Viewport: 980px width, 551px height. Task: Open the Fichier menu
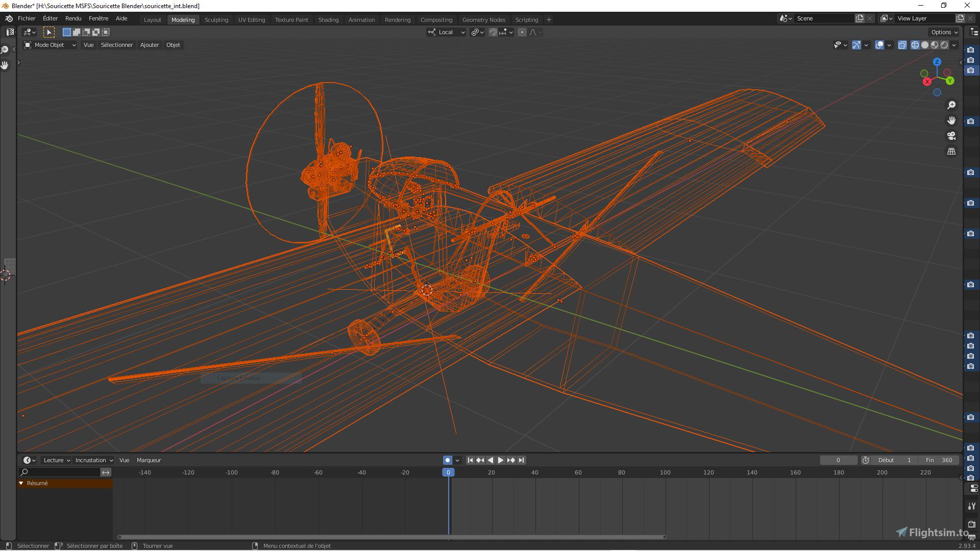coord(27,18)
